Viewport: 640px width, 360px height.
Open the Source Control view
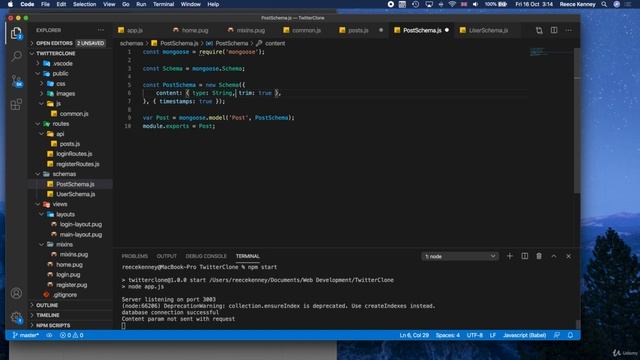click(16, 81)
